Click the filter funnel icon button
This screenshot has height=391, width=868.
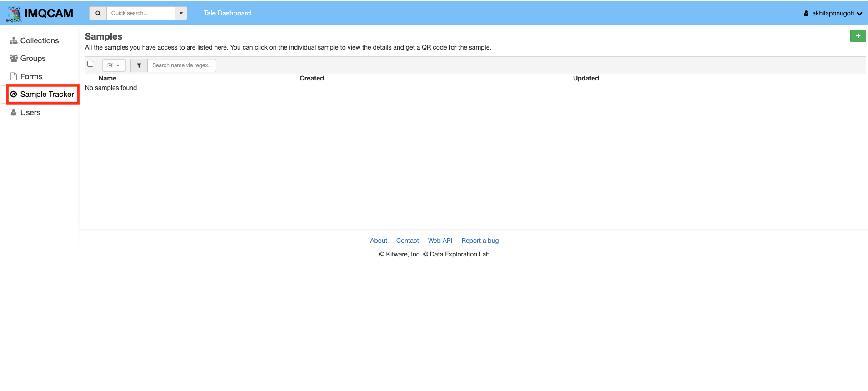139,65
